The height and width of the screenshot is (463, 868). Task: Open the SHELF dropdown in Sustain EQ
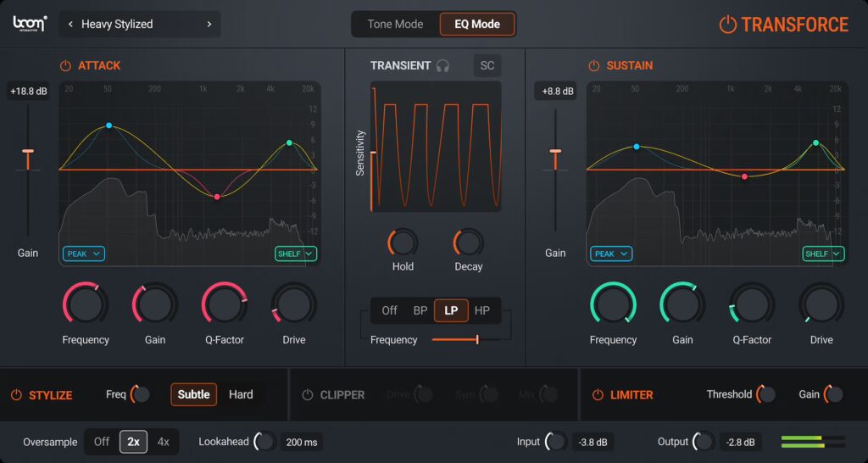(x=824, y=254)
